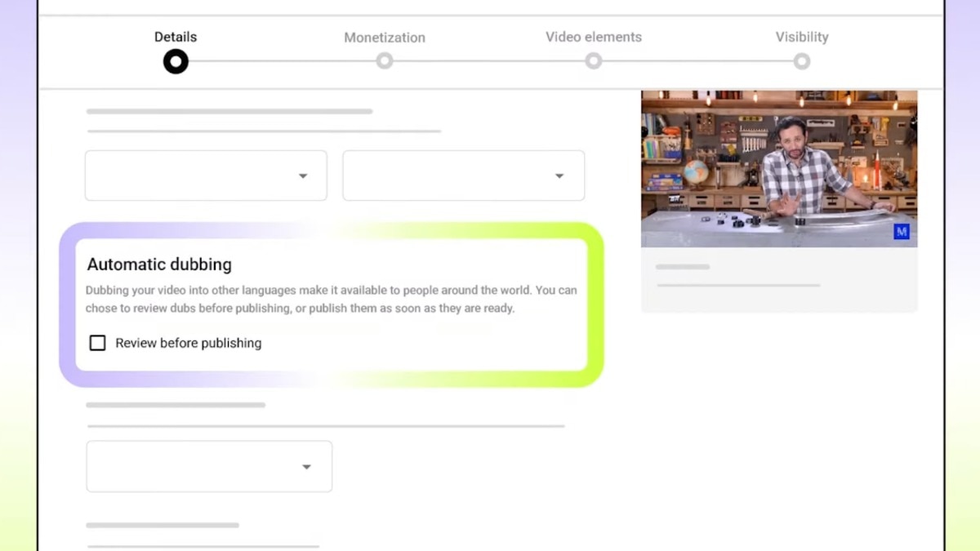The width and height of the screenshot is (980, 551).
Task: Click the 'Review before publishing' label text
Action: click(188, 343)
